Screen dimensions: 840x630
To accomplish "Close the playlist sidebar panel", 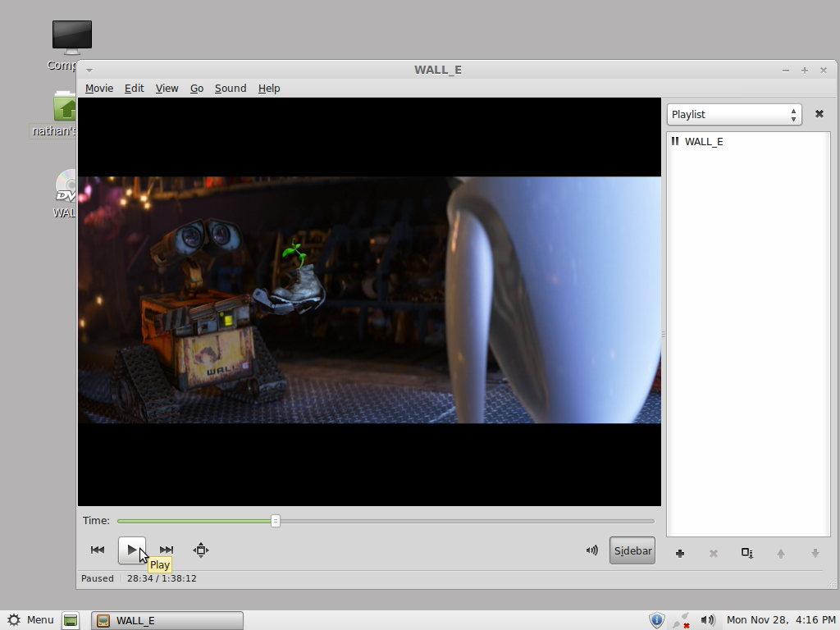I will 819,114.
